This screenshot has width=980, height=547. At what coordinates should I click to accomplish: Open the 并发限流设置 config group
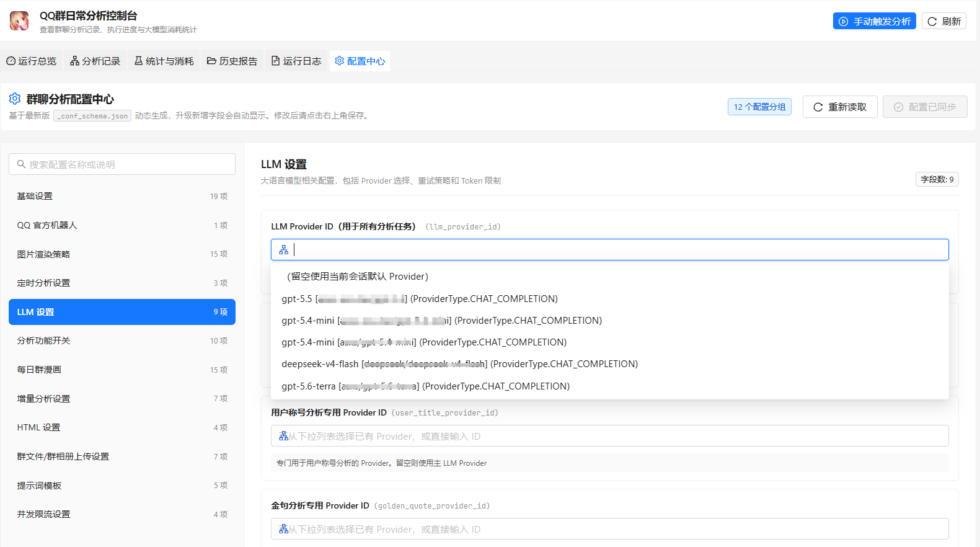point(122,514)
